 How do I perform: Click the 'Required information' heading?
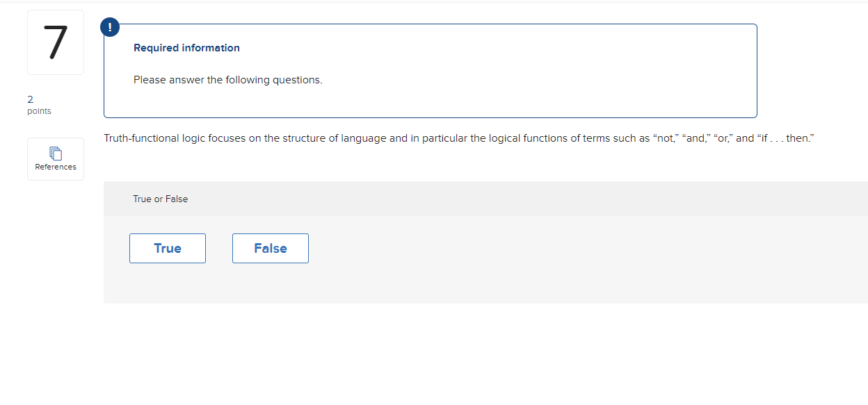click(186, 48)
